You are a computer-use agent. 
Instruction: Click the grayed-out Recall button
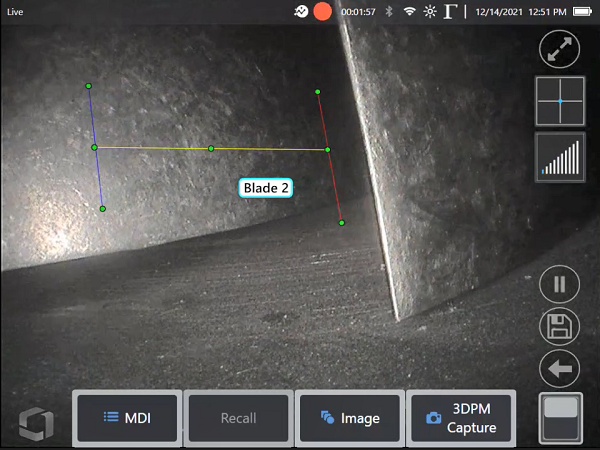tap(238, 417)
